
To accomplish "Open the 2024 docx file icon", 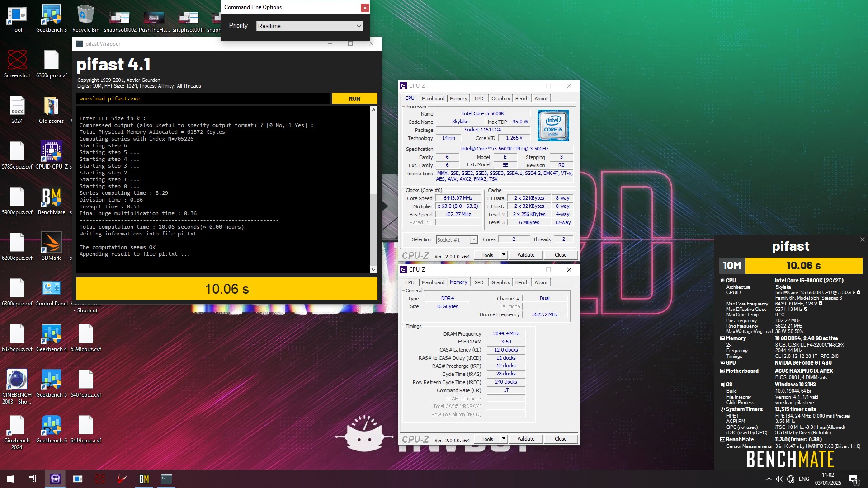I will click(x=17, y=110).
